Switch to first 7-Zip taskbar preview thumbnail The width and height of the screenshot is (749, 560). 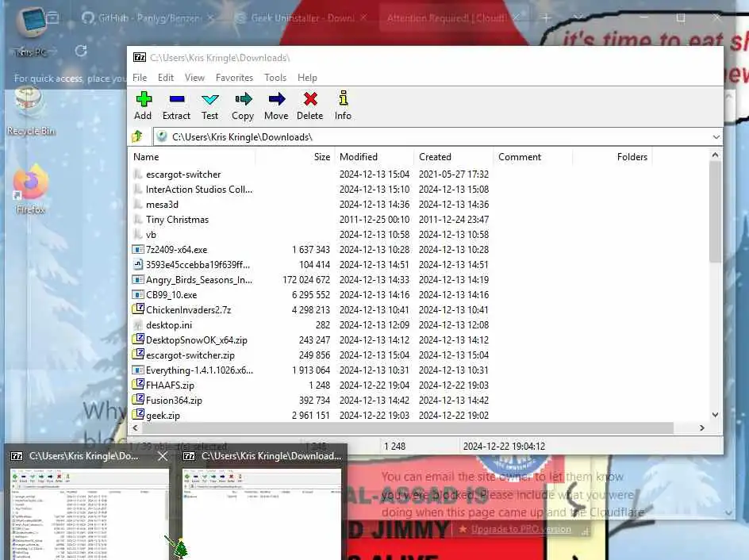pos(90,513)
